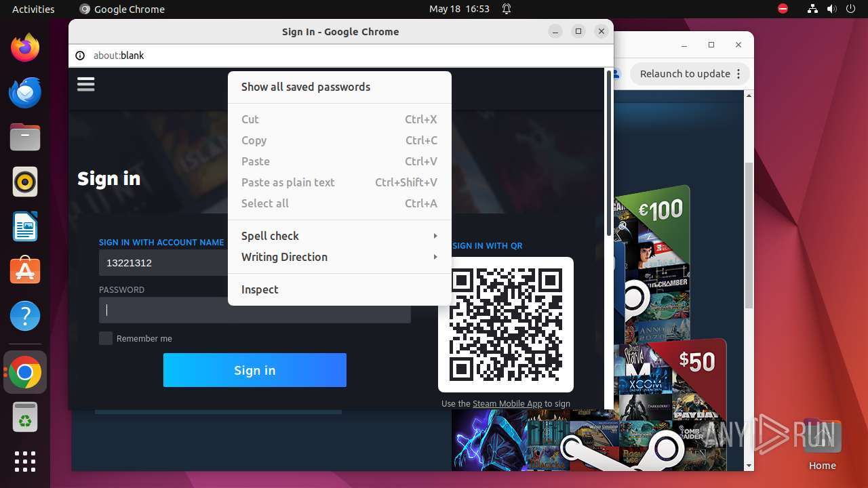Expand the Writing Direction submenu
The image size is (868, 488).
340,257
